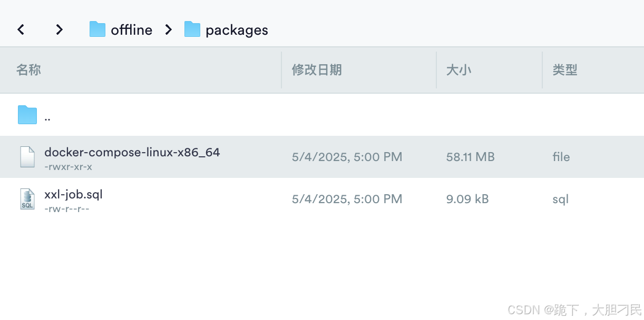Sort by the 类型 column header
The image size is (644, 320).
(565, 70)
